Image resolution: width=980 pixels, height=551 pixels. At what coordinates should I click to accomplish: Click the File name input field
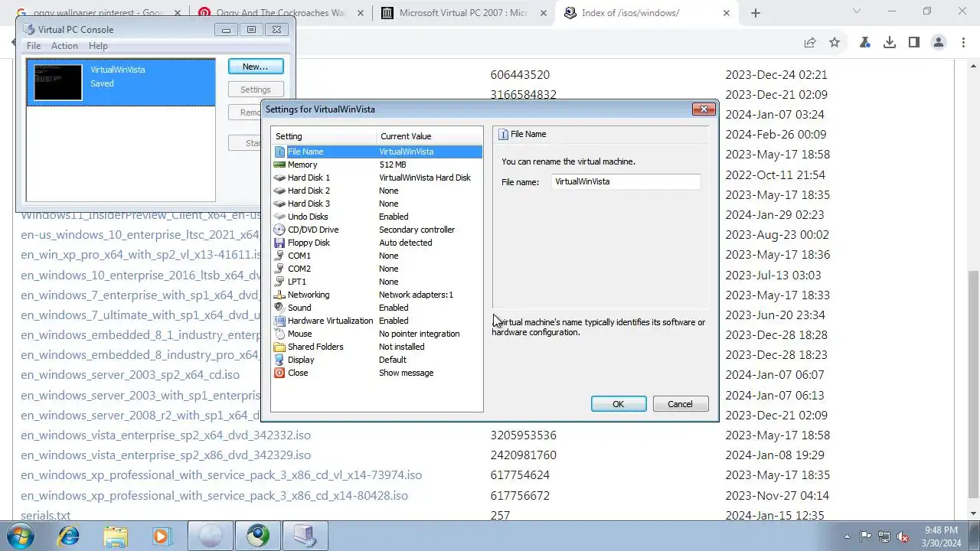click(626, 181)
